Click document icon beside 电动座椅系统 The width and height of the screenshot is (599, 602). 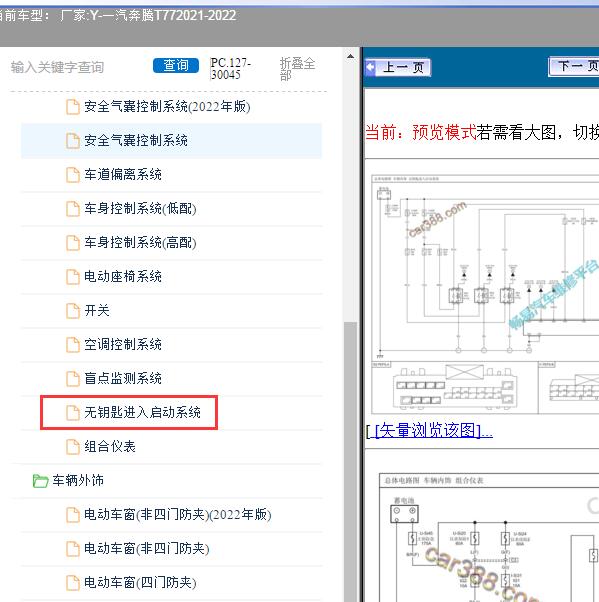(72, 277)
